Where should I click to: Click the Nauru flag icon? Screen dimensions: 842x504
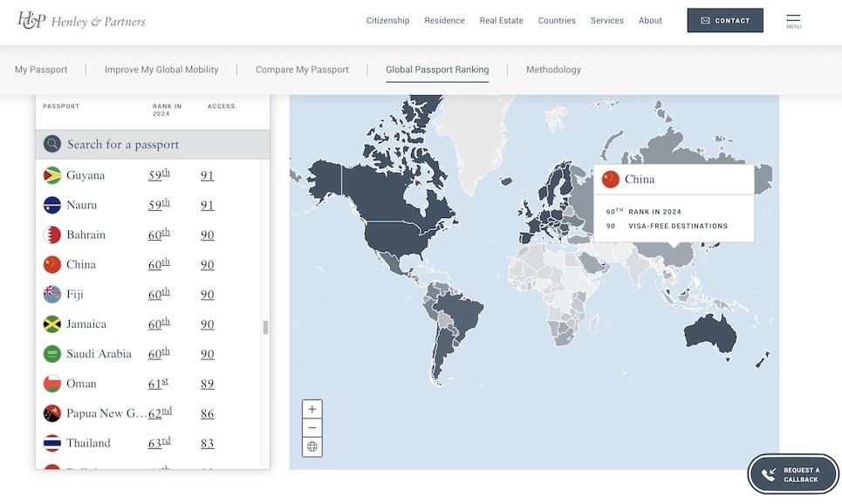(x=52, y=205)
